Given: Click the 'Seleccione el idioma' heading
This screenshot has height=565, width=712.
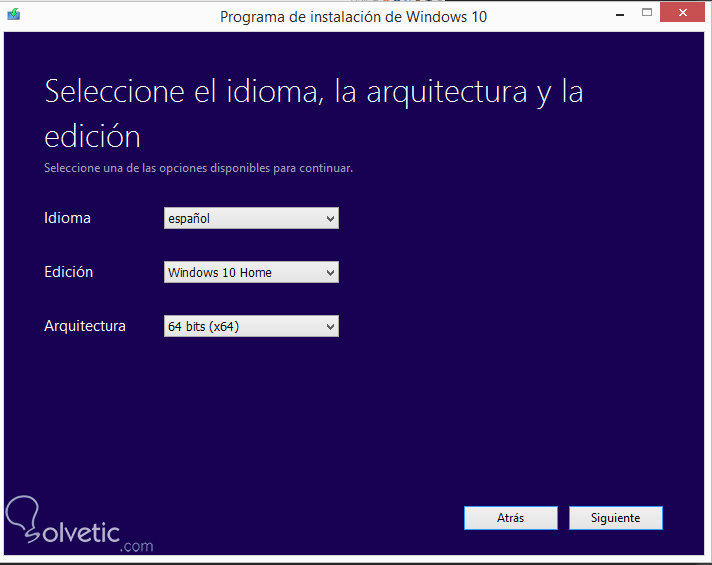Looking at the screenshot, I should pos(313,114).
